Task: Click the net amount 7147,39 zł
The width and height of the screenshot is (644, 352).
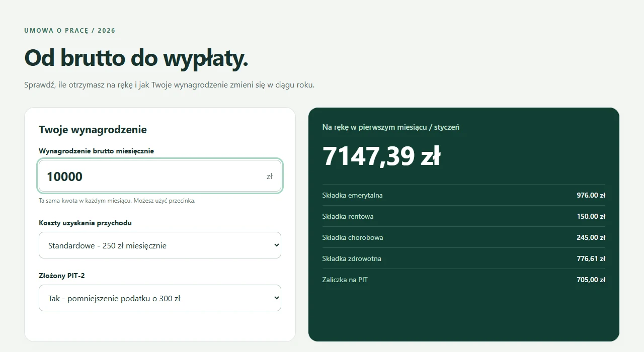Action: tap(381, 156)
